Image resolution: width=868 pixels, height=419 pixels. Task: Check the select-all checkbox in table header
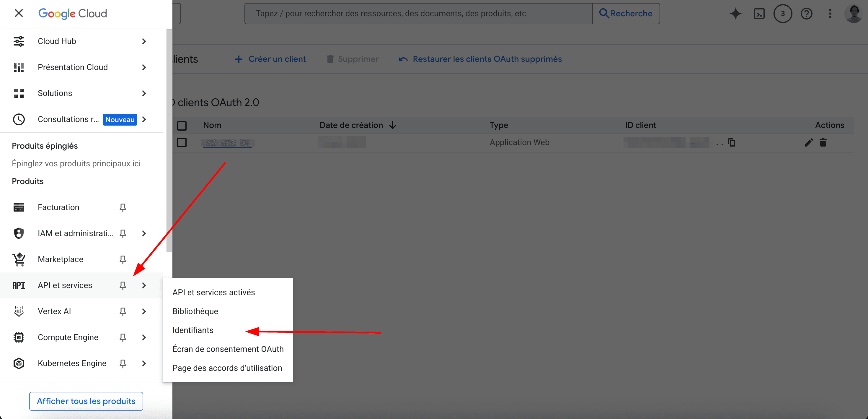[182, 126]
